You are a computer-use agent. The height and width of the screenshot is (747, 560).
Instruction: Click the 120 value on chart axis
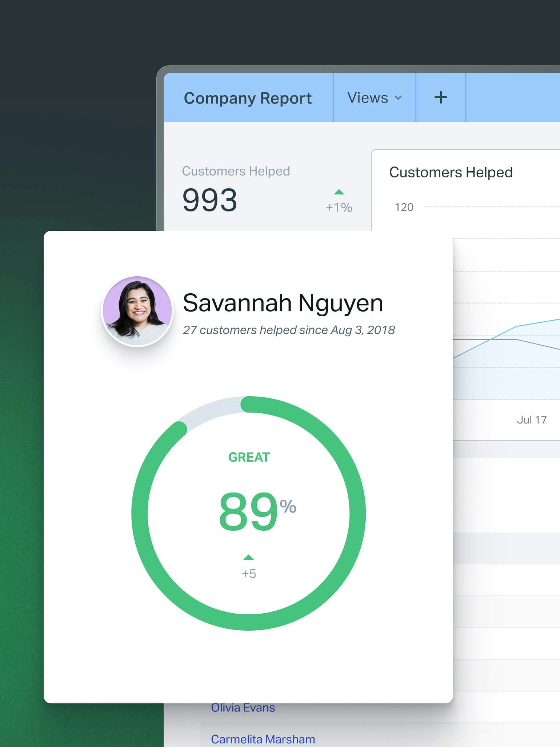click(404, 207)
